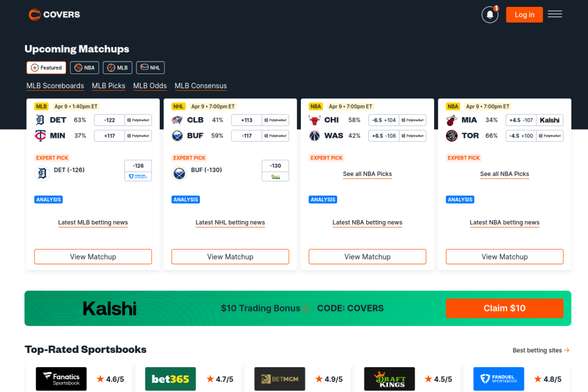
Task: Click the Covers logo
Action: [54, 15]
